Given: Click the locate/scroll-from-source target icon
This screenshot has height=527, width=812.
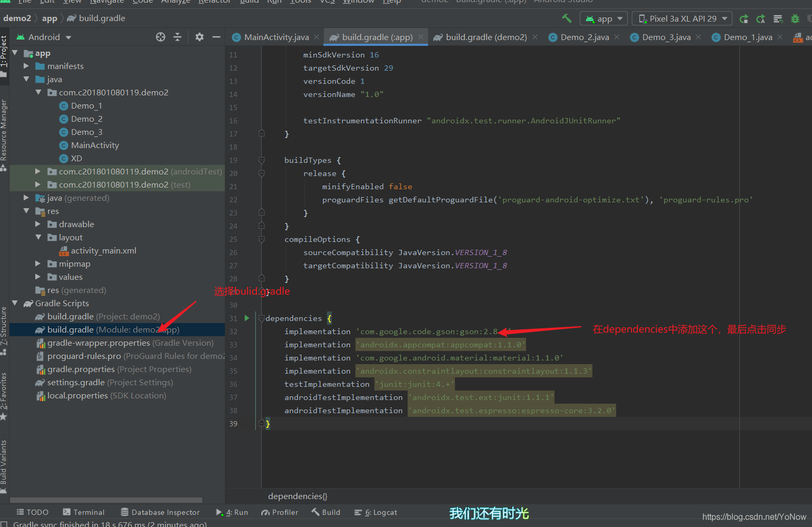Looking at the screenshot, I should click(161, 37).
